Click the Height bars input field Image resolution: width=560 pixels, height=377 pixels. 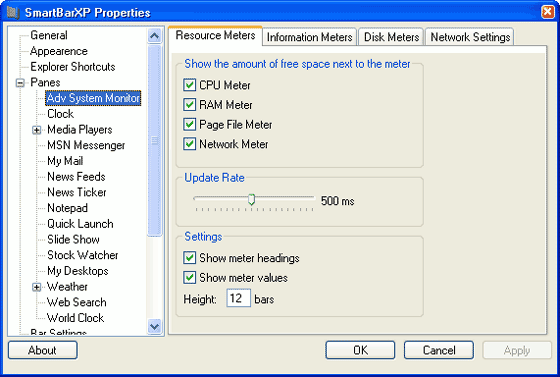(x=238, y=298)
